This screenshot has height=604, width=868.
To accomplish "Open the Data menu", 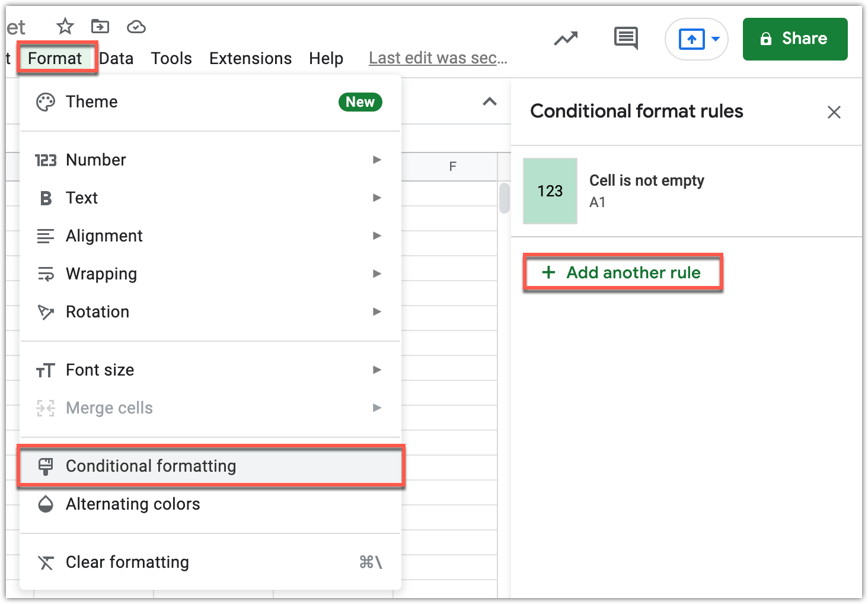I will point(116,58).
